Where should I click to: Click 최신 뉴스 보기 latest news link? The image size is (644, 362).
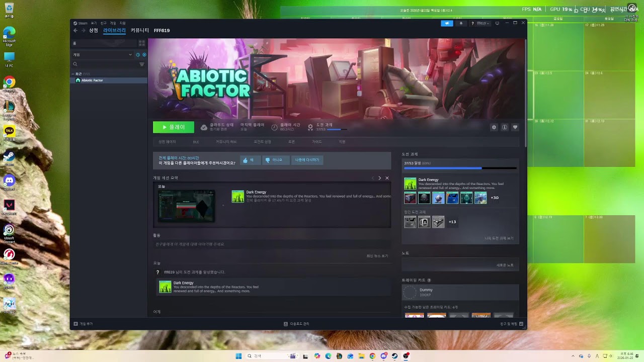pyautogui.click(x=377, y=256)
